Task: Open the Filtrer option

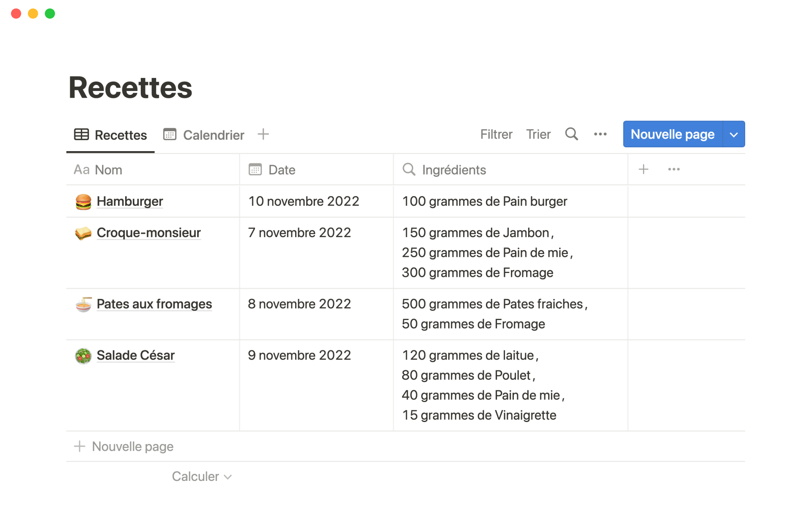Action: (496, 135)
